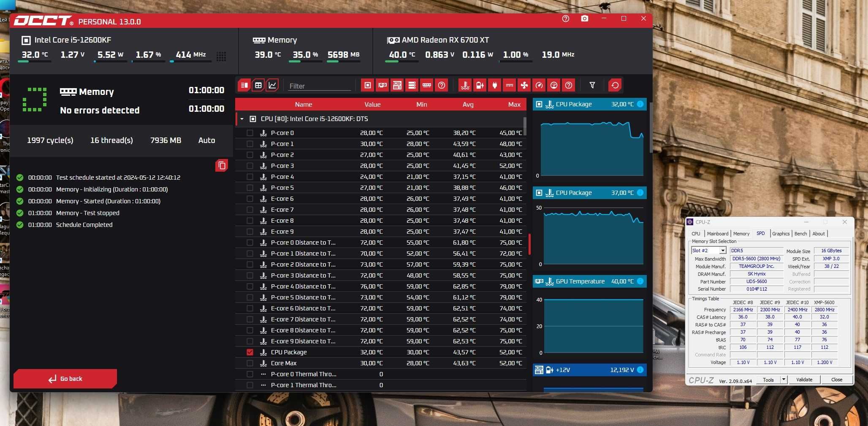The height and width of the screenshot is (426, 868).
Task: Click the AMD Radeon RX 6700 XT header label
Action: (445, 40)
